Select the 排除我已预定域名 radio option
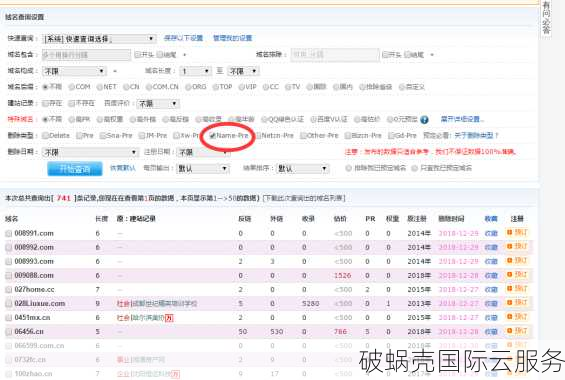 click(x=348, y=168)
